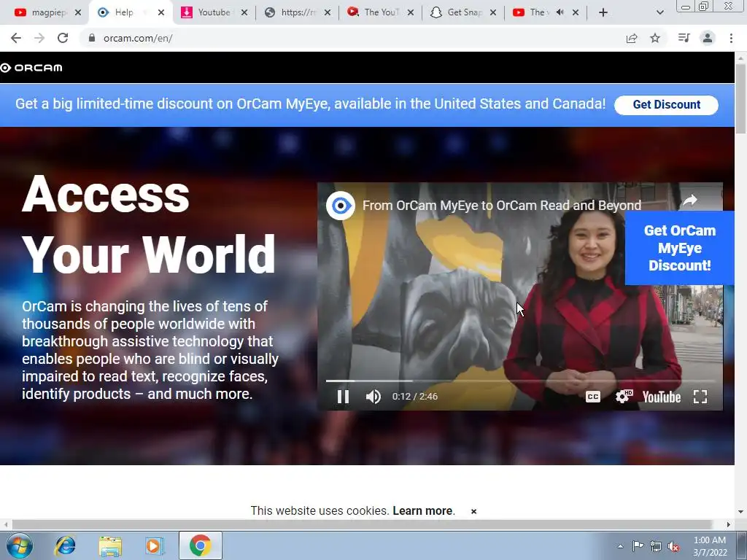Toggle closed captions CC
This screenshot has width=747, height=560.
pyautogui.click(x=592, y=397)
